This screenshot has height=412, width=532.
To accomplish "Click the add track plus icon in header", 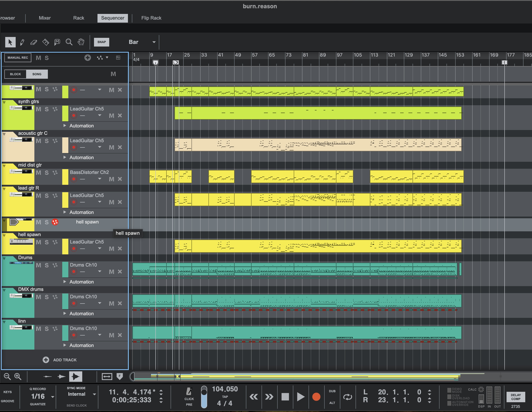I will coord(88,58).
